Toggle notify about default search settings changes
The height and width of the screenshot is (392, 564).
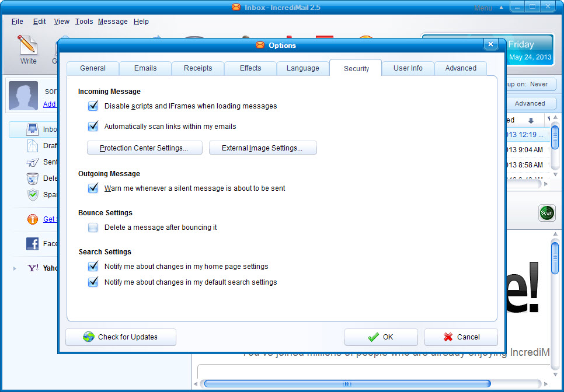93,282
